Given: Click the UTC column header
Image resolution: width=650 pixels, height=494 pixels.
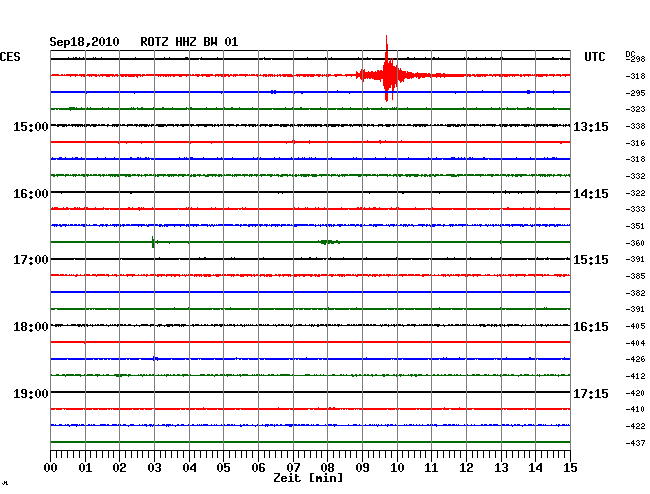Looking at the screenshot, I should (x=595, y=57).
